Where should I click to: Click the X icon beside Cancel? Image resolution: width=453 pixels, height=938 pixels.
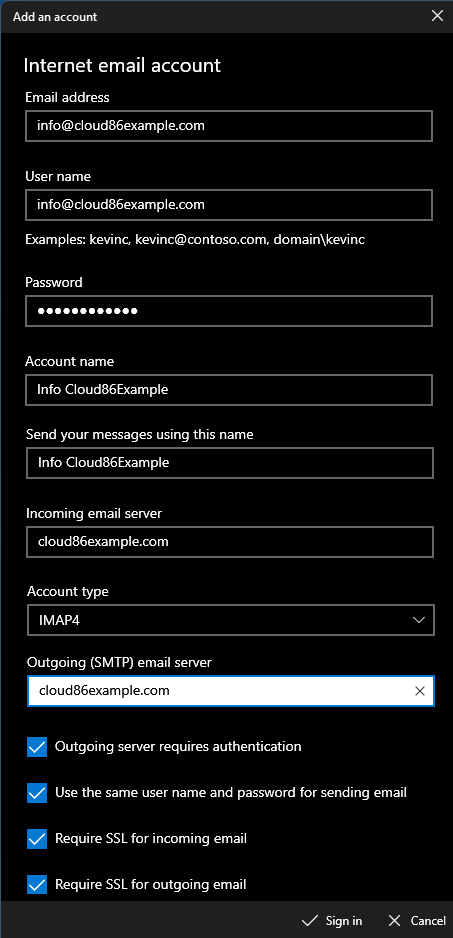point(394,920)
